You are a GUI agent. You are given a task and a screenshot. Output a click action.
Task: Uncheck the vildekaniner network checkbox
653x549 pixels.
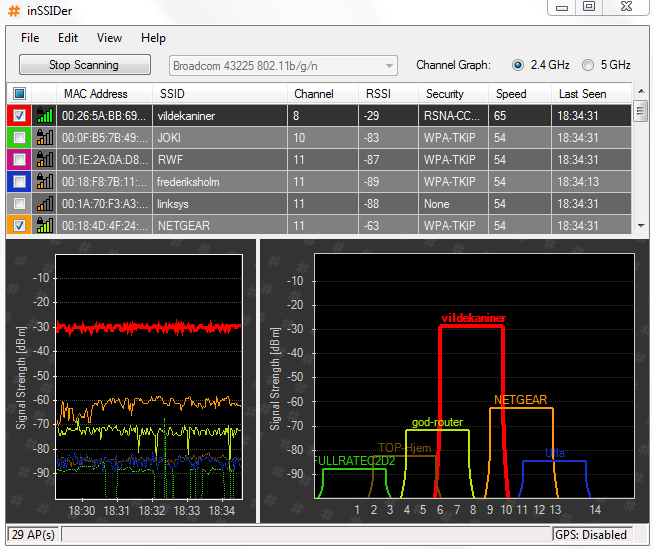click(19, 115)
